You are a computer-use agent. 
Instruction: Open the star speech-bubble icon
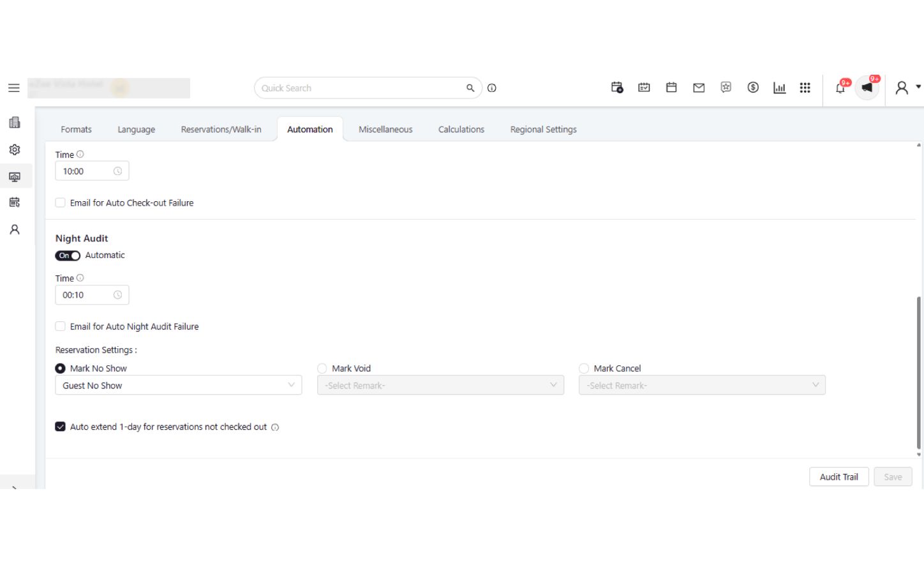[x=726, y=87]
